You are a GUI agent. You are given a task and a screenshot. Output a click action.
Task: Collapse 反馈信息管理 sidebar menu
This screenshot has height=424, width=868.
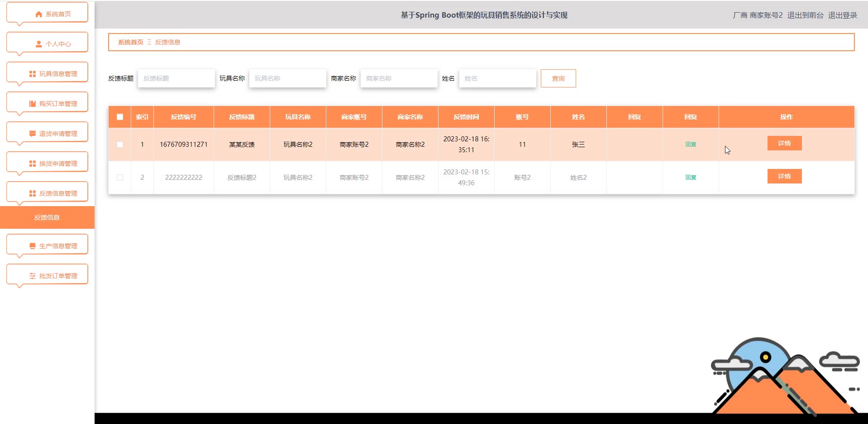(47, 192)
